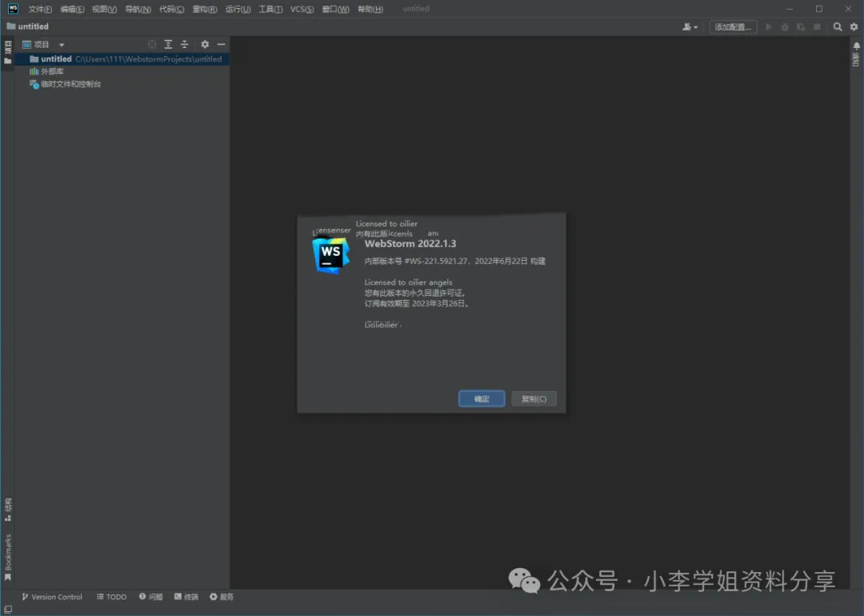Open the VCS(S) menu
This screenshot has height=616, width=864.
(302, 10)
